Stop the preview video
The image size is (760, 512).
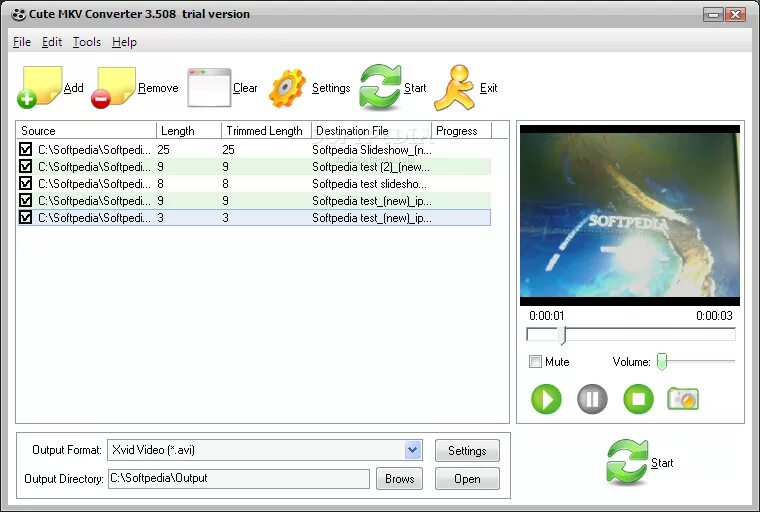click(x=638, y=399)
